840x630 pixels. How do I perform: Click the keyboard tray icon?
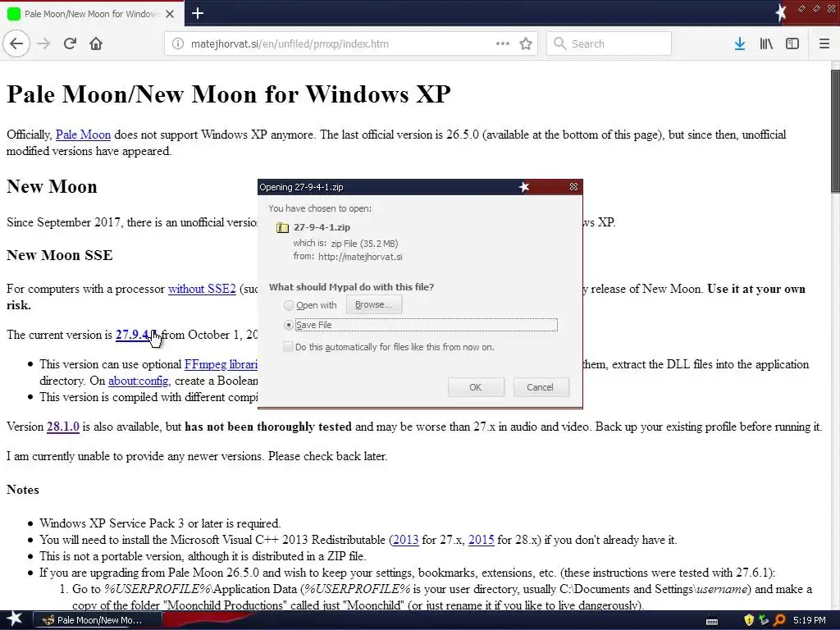[712, 621]
